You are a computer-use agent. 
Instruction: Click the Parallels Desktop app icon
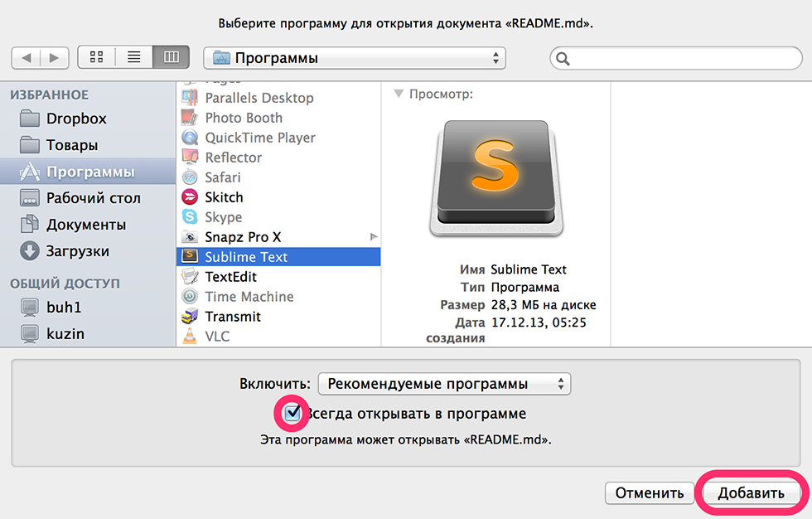[190, 97]
